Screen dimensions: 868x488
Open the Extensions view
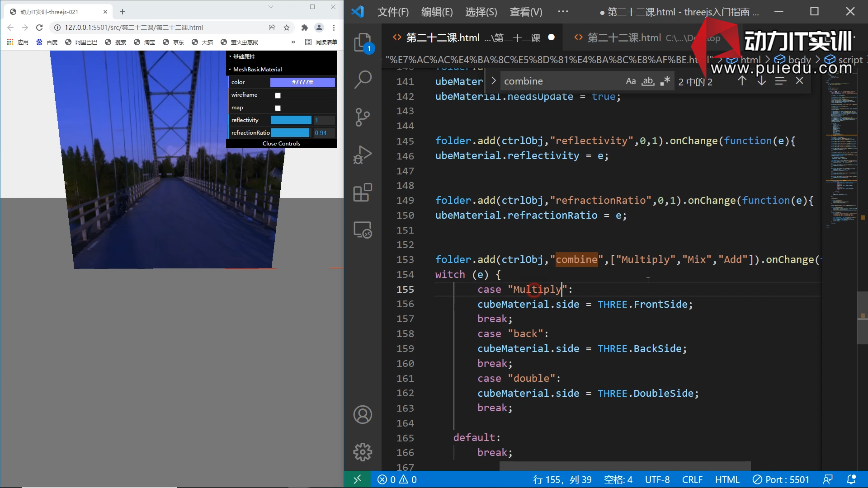363,192
